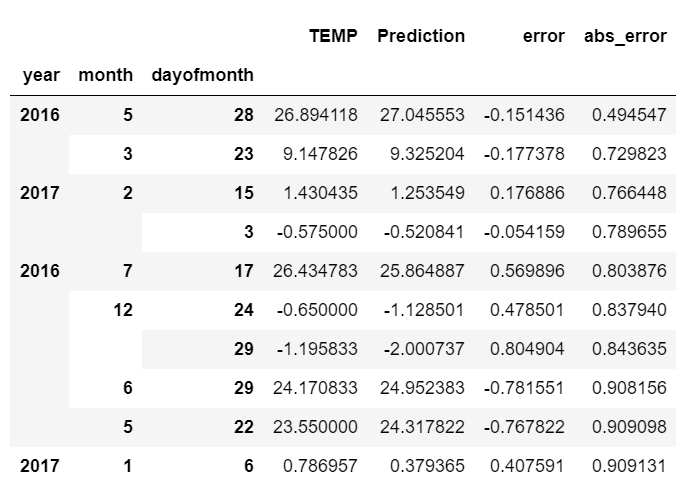The image size is (687, 497).
Task: Select the Prediction value 0.379365
Action: point(422,466)
